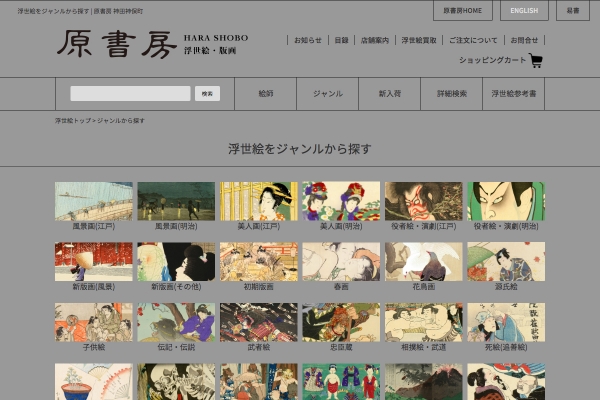Open the 新版画(その他) genre thumbnail
Screen dimensions: 600x400
coord(176,262)
